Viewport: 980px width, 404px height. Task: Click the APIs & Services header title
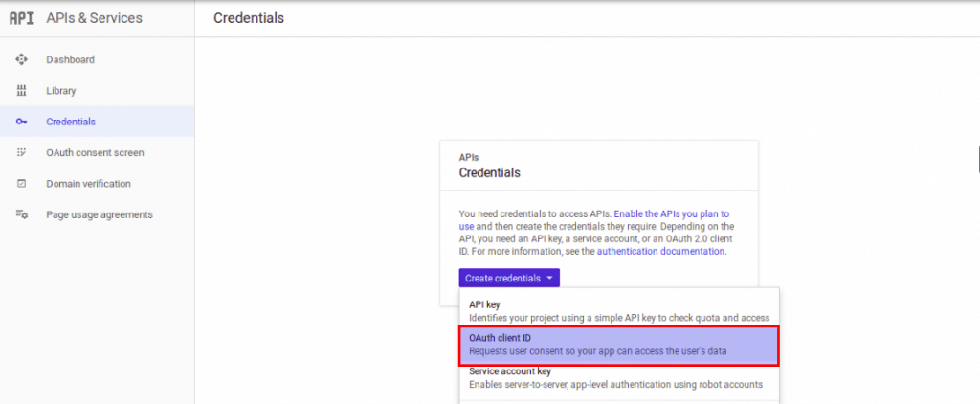pyautogui.click(x=94, y=18)
